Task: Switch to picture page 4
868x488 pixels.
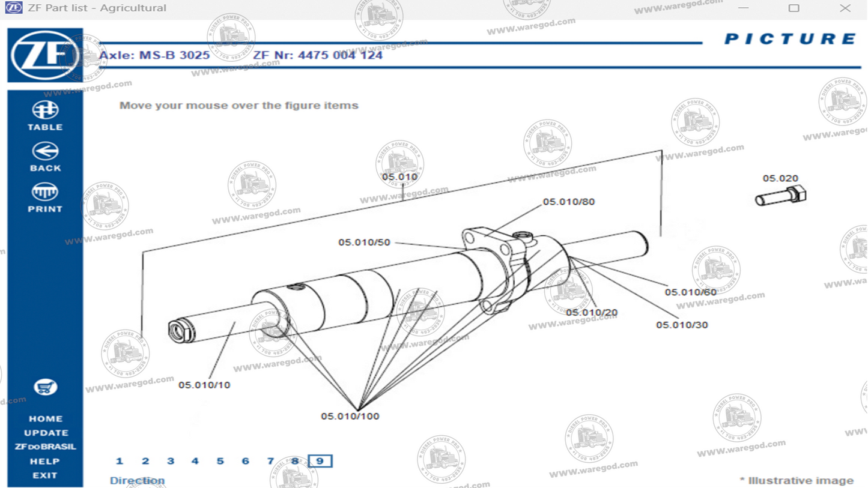Action: pos(195,461)
